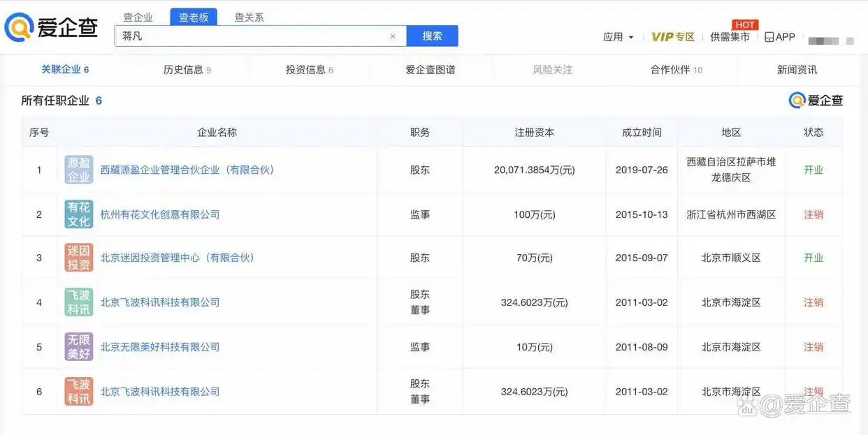Click the 职务 column header
Image resolution: width=868 pixels, height=435 pixels.
(420, 132)
